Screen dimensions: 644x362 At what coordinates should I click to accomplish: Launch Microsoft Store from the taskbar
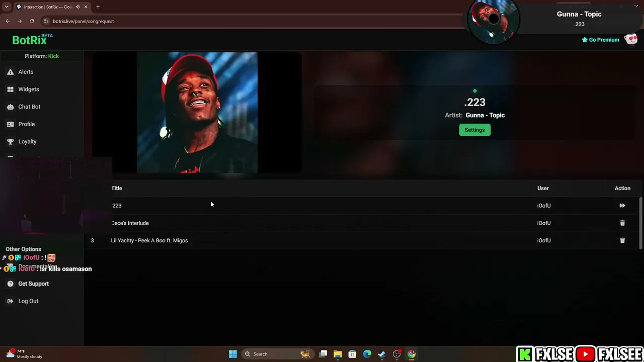point(352,354)
